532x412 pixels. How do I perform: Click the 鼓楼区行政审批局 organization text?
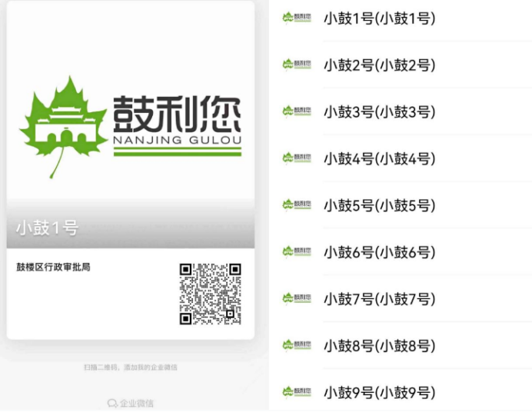pos(54,267)
